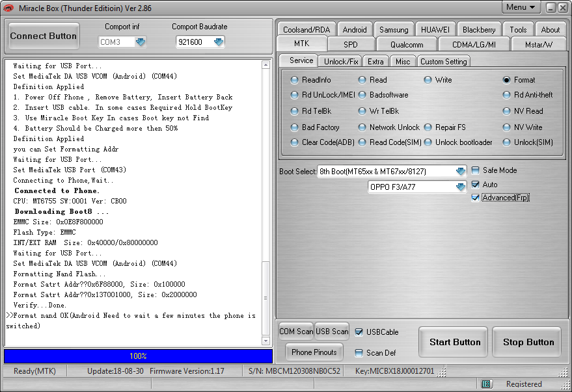This screenshot has height=392, width=572.
Task: Select the MTK tab
Action: 302,44
